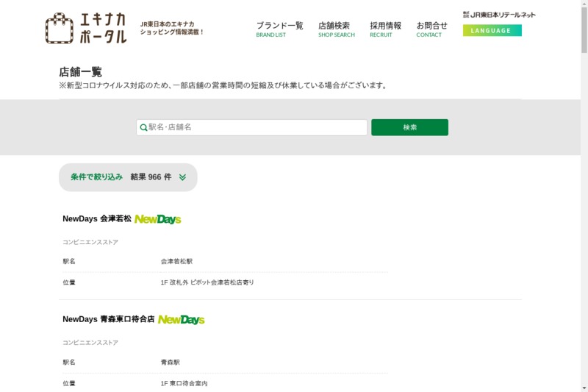
Task: Click the magnifying glass search icon
Action: tap(144, 128)
